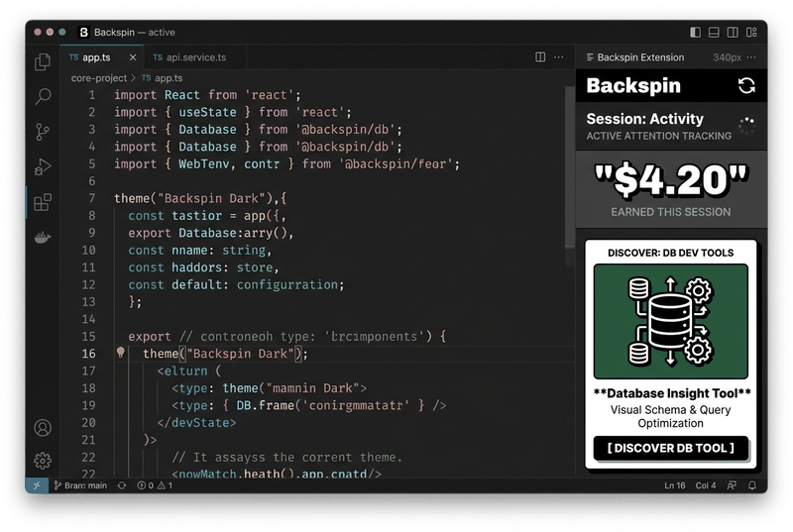
Task: Click the database tools ad image
Action: 671,321
